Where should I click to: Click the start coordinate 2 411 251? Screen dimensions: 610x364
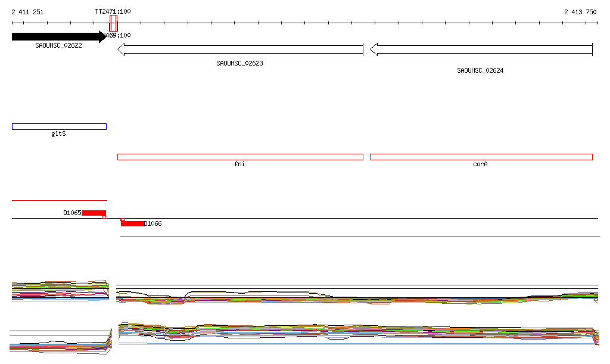tap(27, 12)
